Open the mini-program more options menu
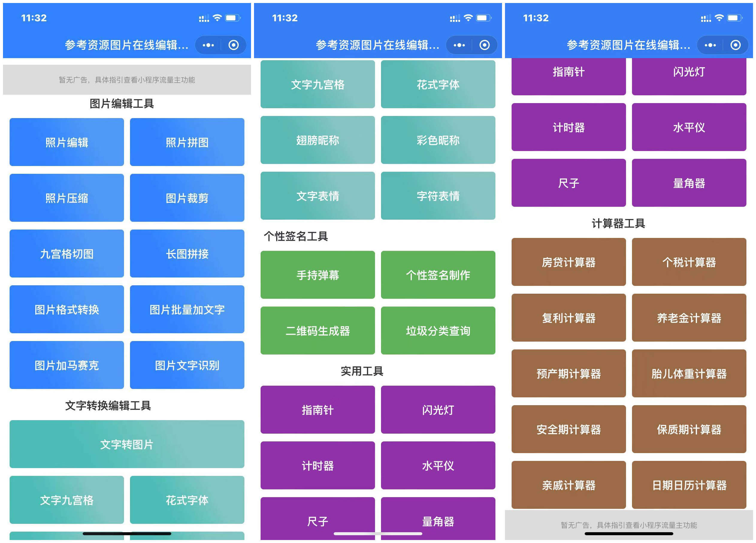This screenshot has width=756, height=543. pyautogui.click(x=208, y=45)
